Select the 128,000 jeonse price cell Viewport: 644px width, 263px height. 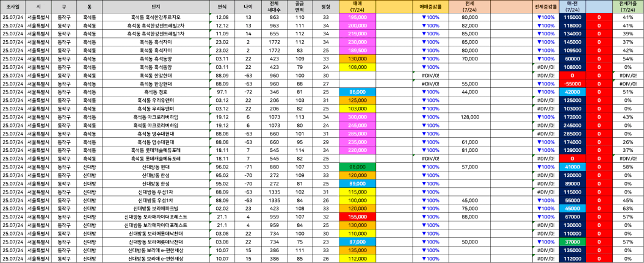point(469,117)
